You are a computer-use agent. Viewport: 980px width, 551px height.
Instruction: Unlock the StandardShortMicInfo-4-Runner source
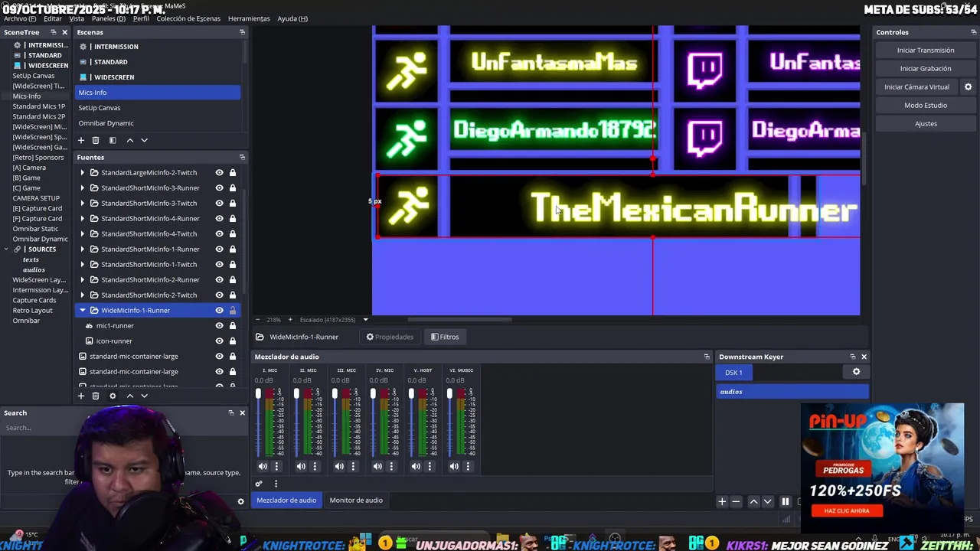(233, 218)
